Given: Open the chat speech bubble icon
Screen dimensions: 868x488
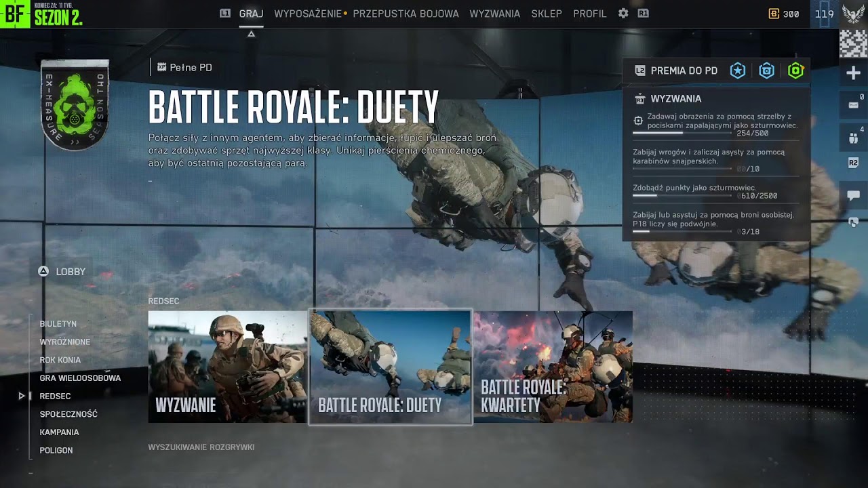Looking at the screenshot, I should pos(853,195).
